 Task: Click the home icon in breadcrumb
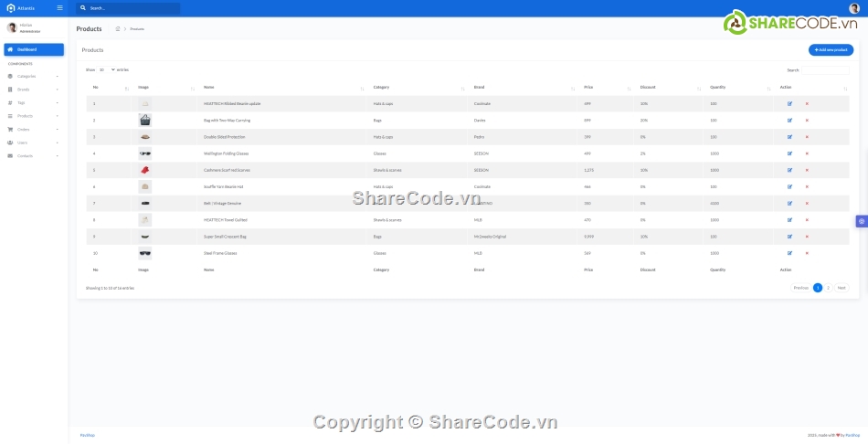118,29
